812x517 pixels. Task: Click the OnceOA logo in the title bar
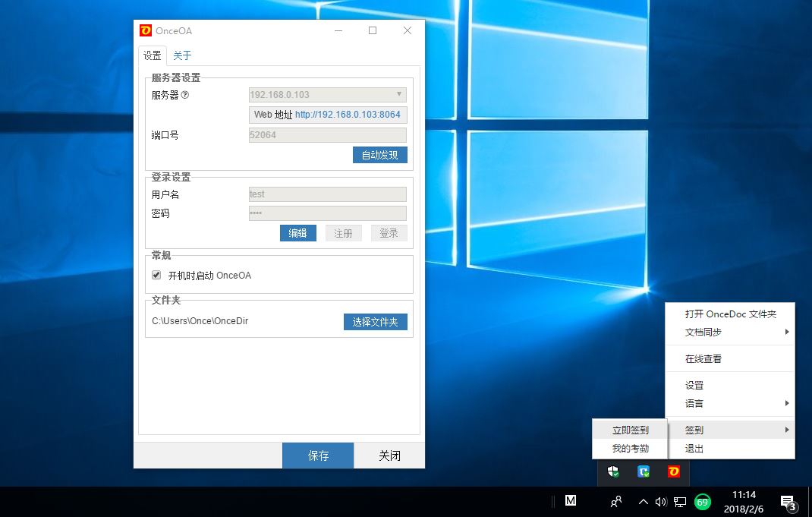147,30
